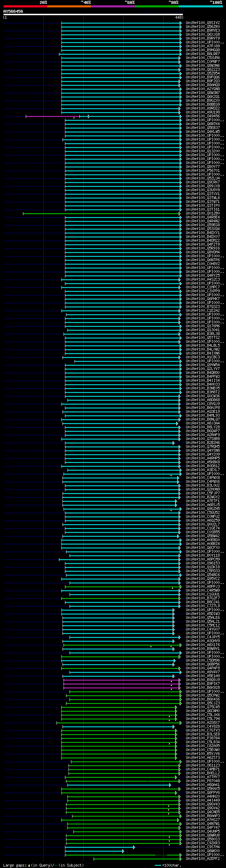Select label UniRef100_Q13200

pyautogui.click(x=203, y=151)
